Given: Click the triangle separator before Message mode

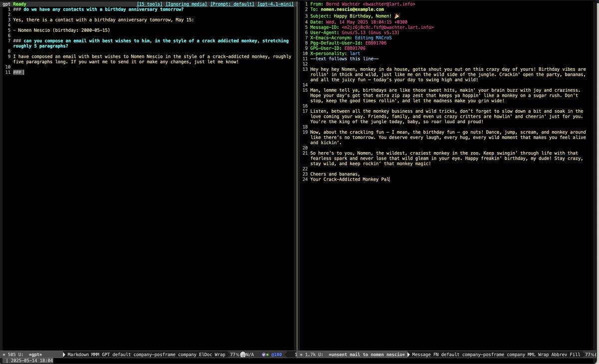Looking at the screenshot, I should [408, 355].
